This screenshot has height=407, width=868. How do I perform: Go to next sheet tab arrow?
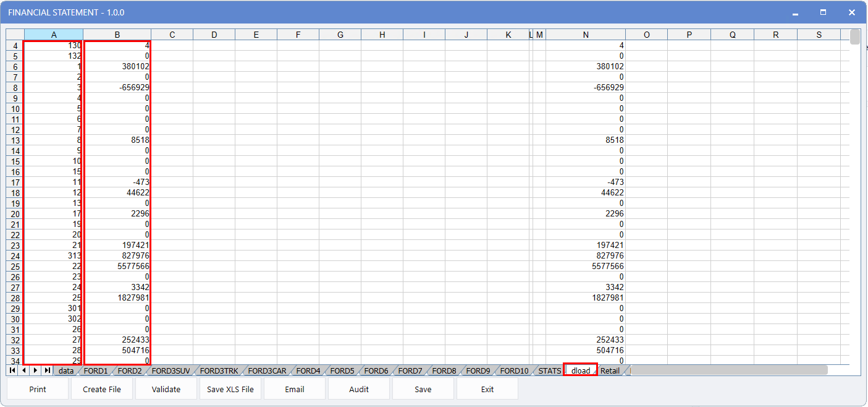tap(35, 371)
